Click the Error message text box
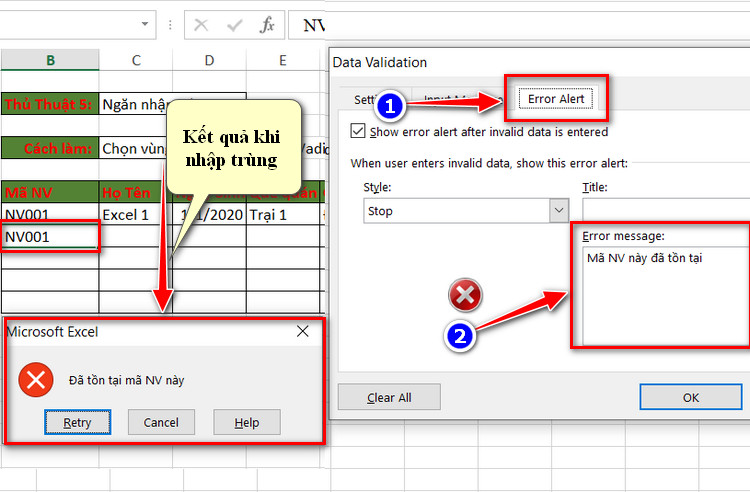 (x=666, y=295)
